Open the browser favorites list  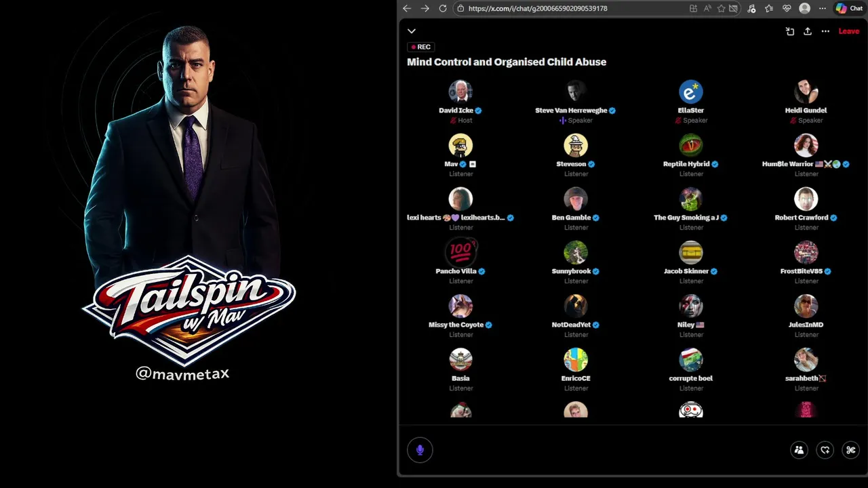click(769, 8)
